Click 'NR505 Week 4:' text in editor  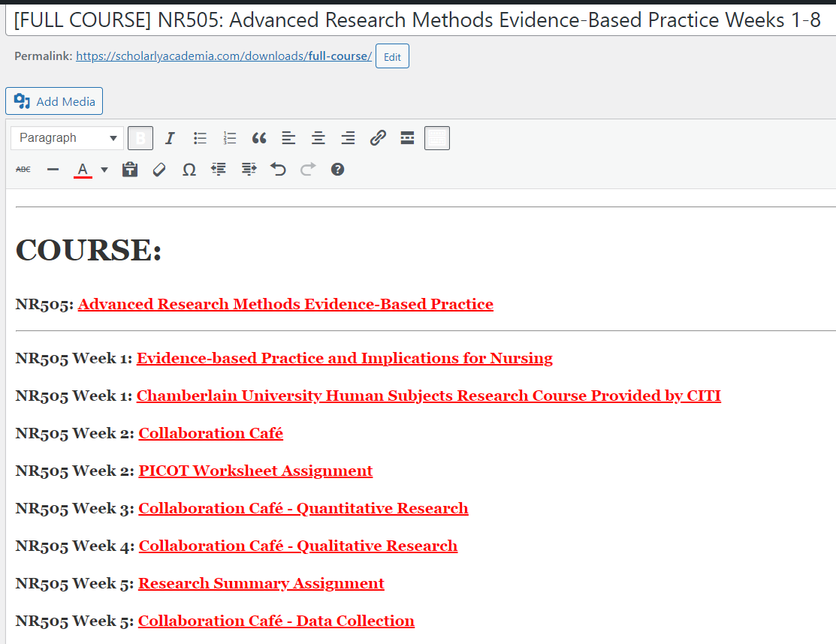pyautogui.click(x=75, y=546)
